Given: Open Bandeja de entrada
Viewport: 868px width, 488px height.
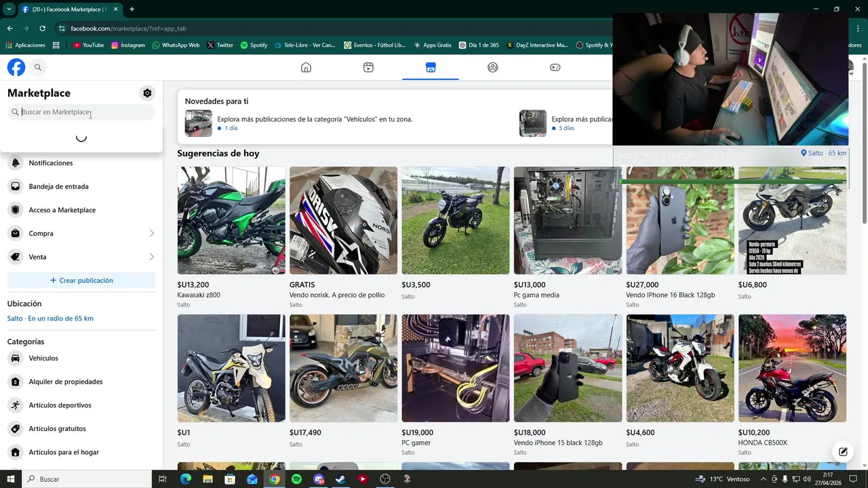Looking at the screenshot, I should pos(81,186).
